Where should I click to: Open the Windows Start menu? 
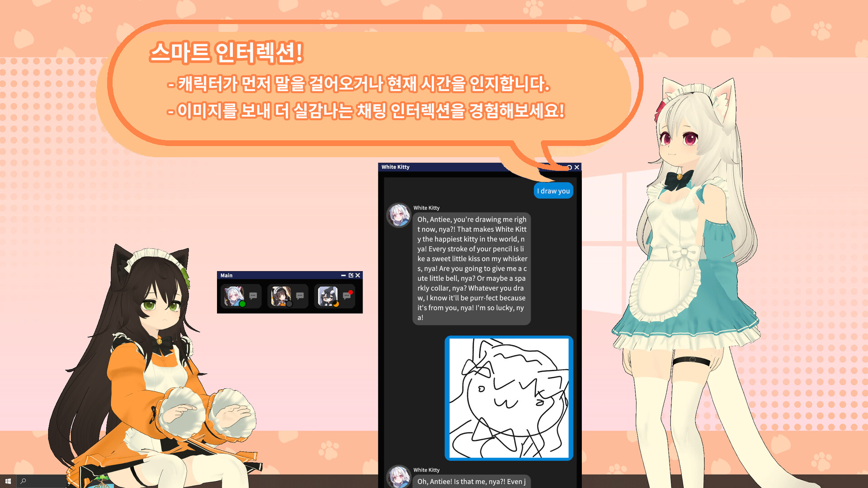point(8,481)
